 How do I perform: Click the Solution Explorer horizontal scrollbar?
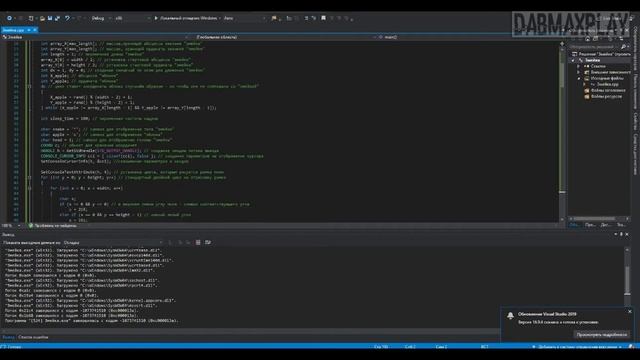(600, 219)
